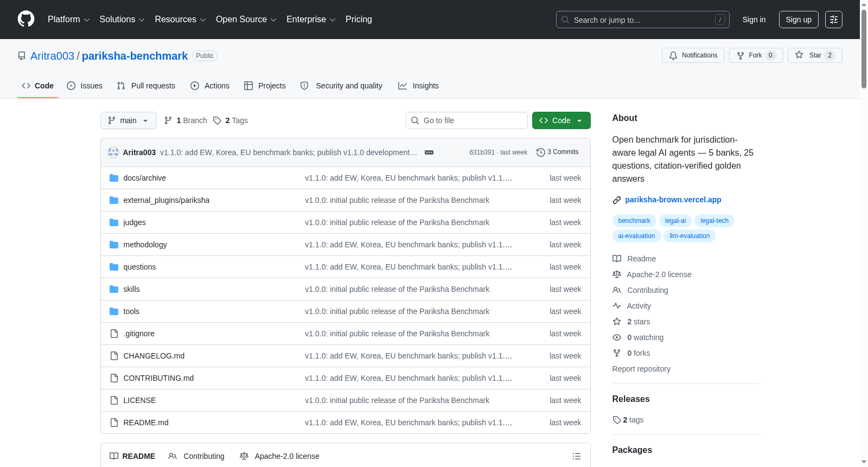This screenshot has width=868, height=467.
Task: Click the Sign up button
Action: coord(799,20)
